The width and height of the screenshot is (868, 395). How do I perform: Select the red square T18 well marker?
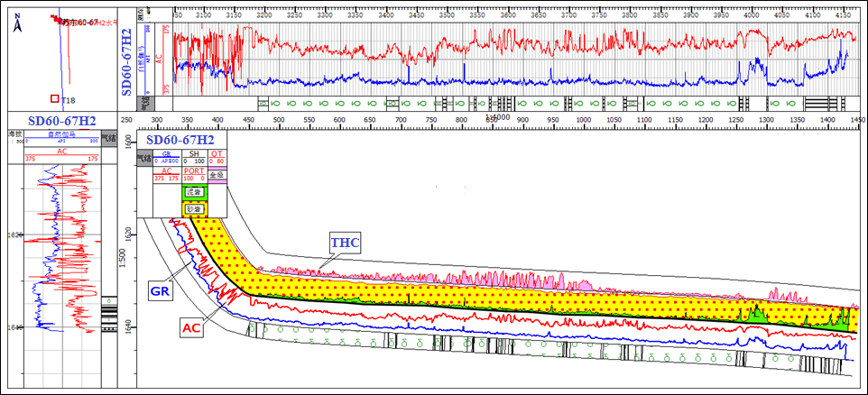coord(54,98)
